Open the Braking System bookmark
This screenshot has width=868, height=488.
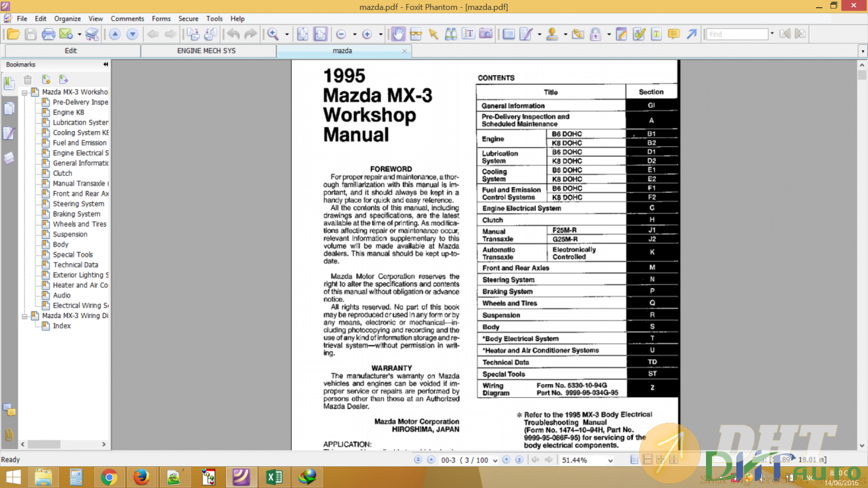[x=76, y=214]
